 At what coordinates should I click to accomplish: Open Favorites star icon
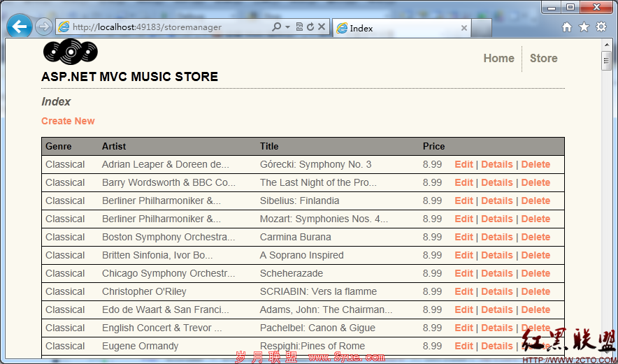[584, 27]
